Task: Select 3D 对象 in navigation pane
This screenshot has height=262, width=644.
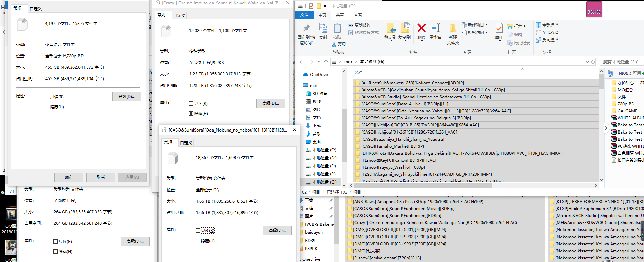Action: [316, 94]
